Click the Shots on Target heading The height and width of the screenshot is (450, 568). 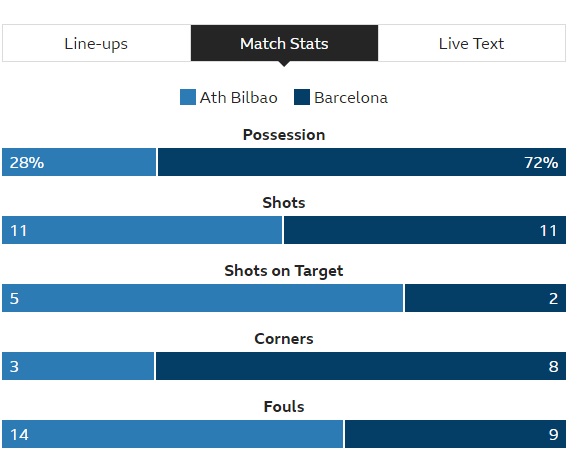click(x=284, y=271)
